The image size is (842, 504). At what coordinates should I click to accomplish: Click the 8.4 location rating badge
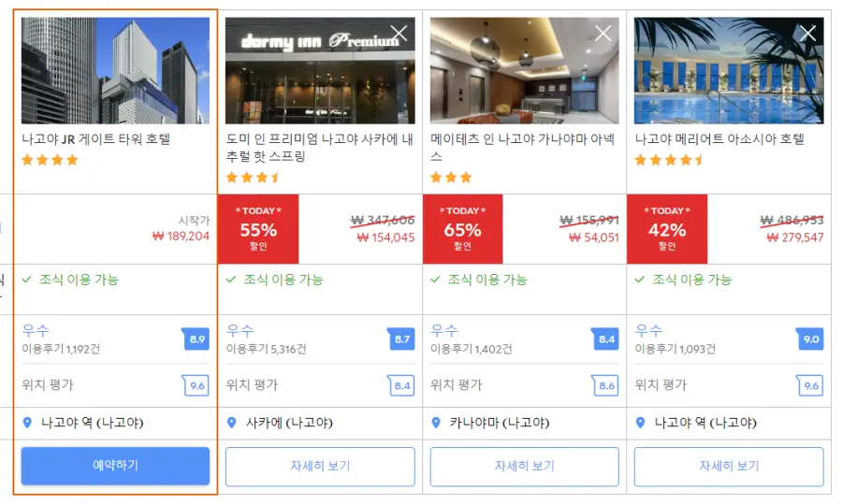pos(401,385)
